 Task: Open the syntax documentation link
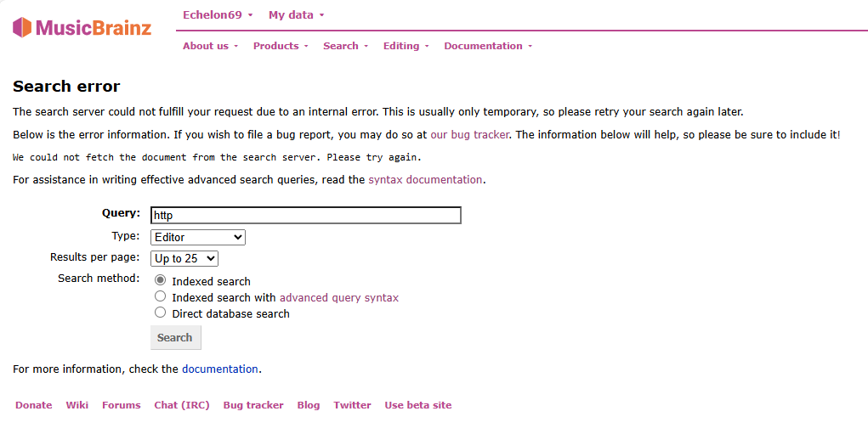click(425, 180)
